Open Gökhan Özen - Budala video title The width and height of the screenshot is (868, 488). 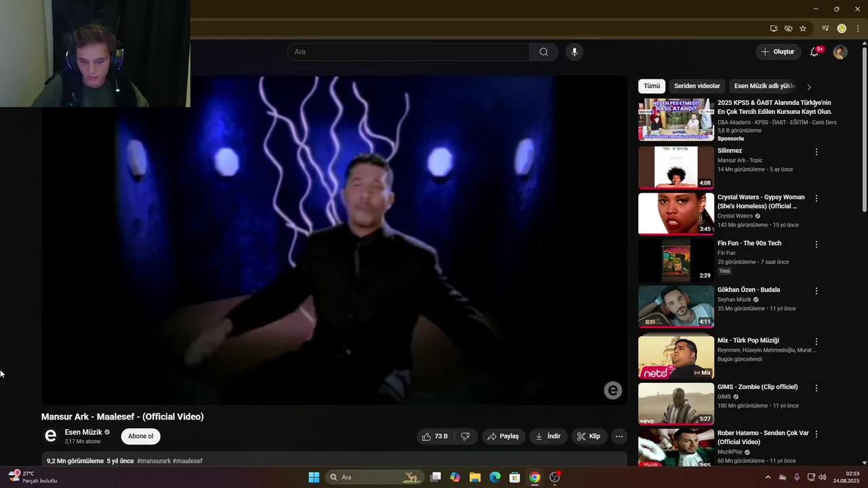tap(749, 290)
